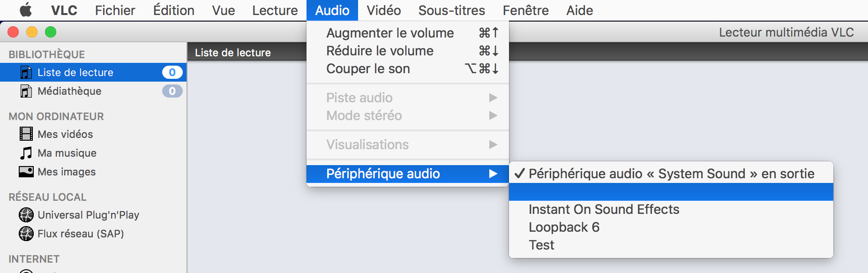Click the Flux réseau (SAP) globe icon
This screenshot has height=273, width=868.
coord(26,234)
